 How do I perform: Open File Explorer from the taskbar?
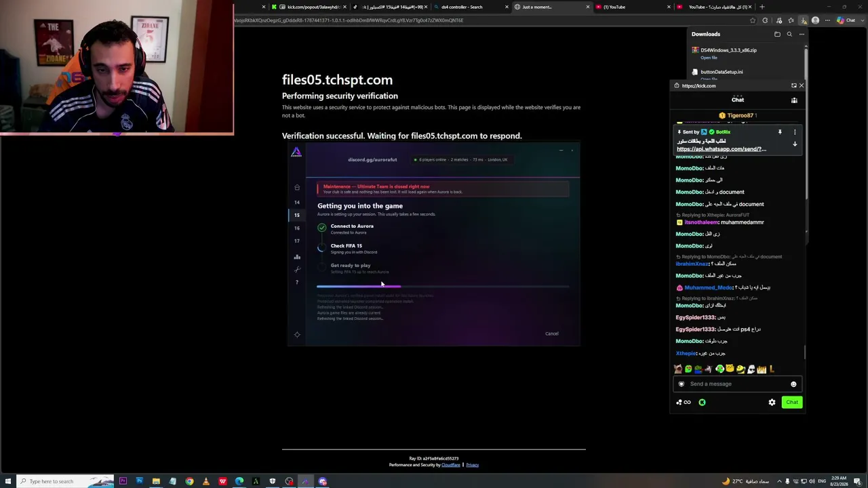[156, 481]
